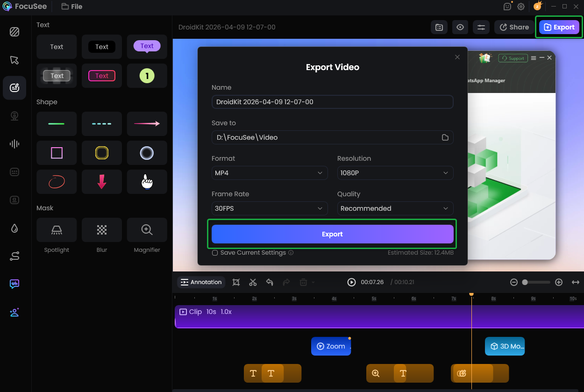Apply the Blur mask effect
584x392 pixels.
(101, 230)
